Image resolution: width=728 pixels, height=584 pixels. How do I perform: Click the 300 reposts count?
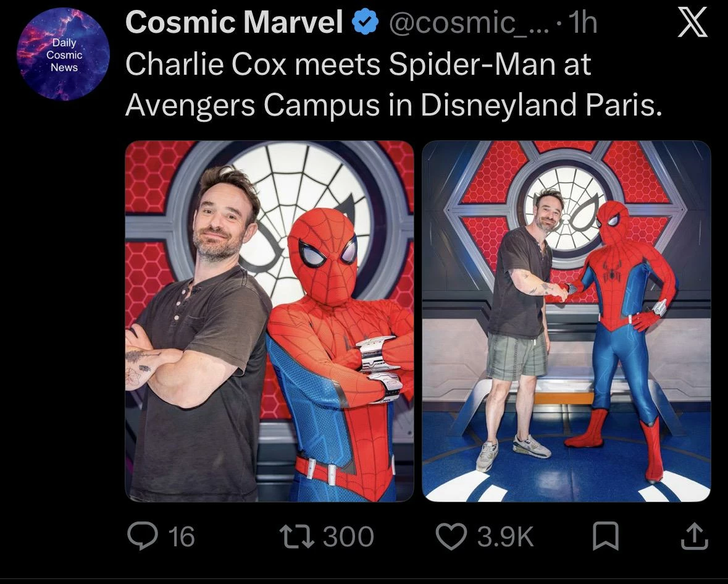tap(348, 536)
